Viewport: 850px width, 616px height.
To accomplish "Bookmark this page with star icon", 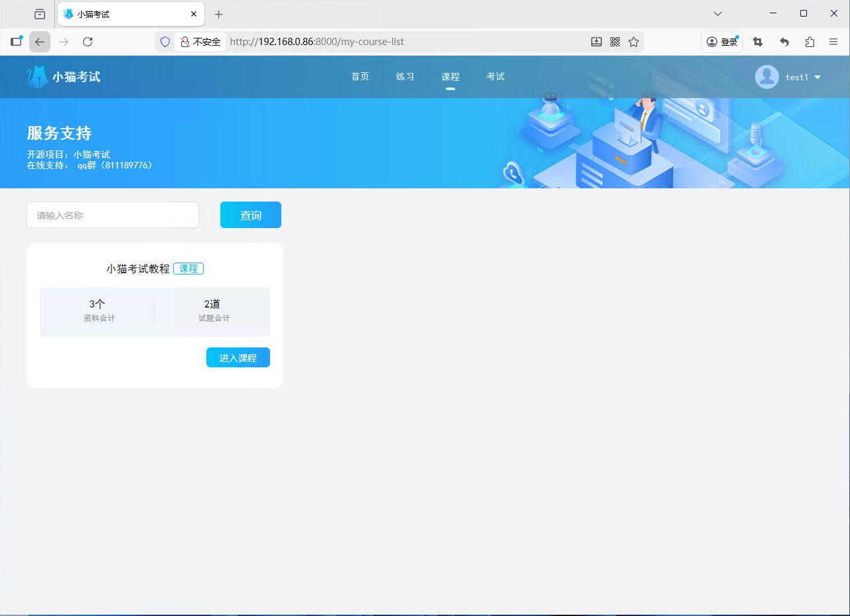I will 634,42.
